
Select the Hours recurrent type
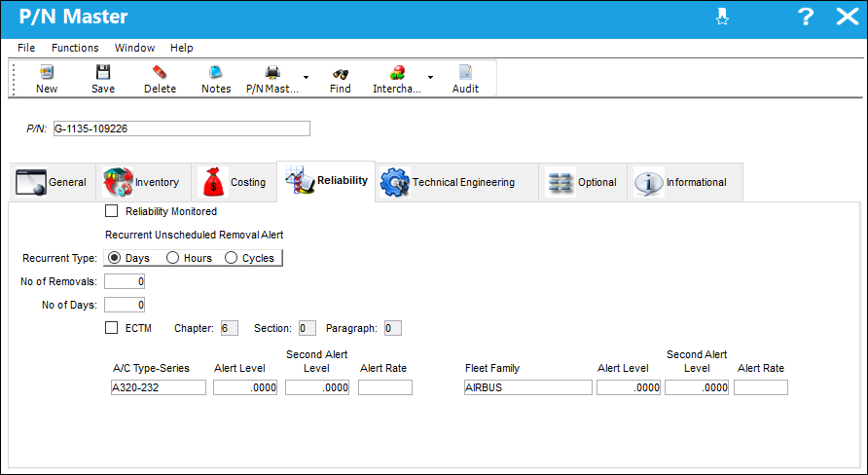click(x=172, y=258)
